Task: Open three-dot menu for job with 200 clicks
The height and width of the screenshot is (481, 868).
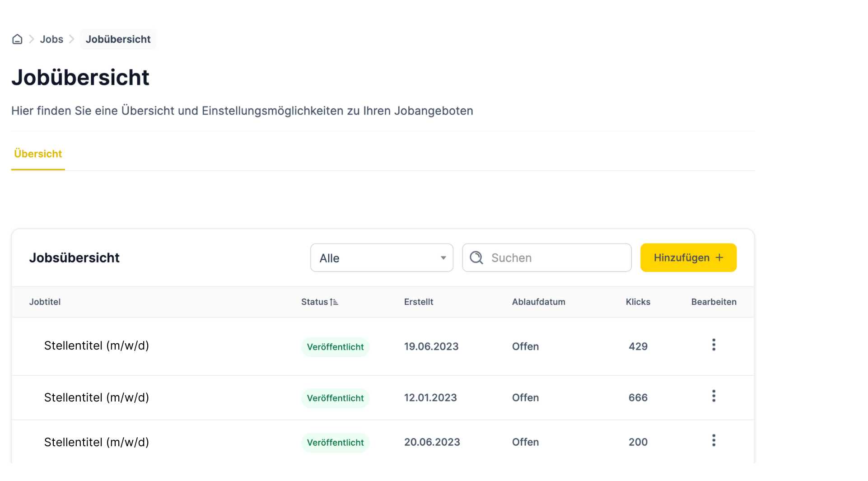Action: point(714,441)
